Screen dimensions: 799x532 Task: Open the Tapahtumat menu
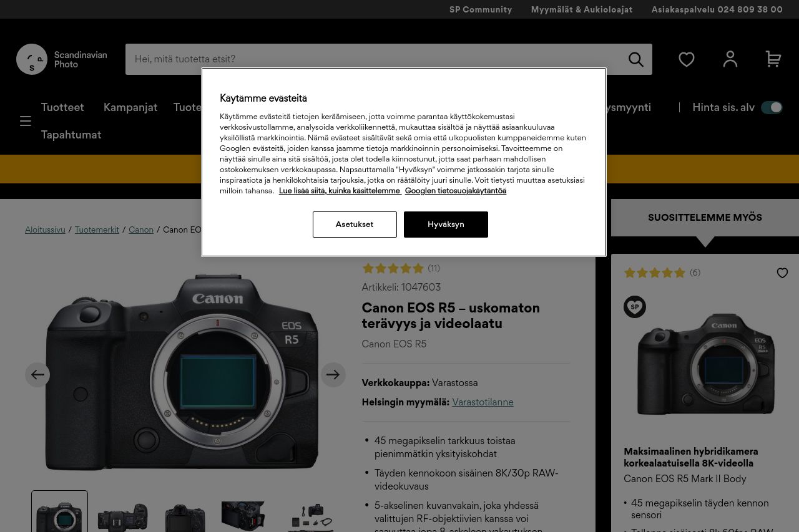(x=71, y=135)
